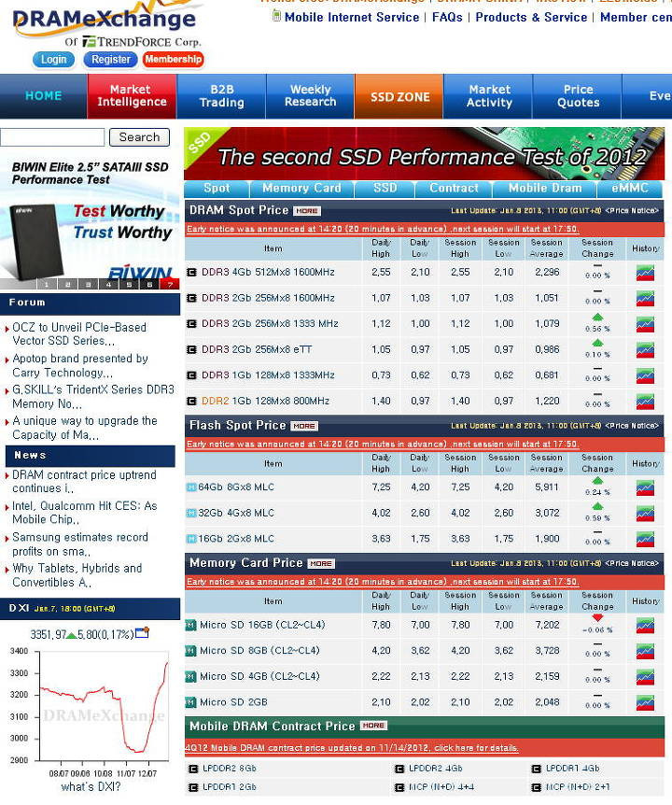Open history chart for 64Gb 8Gx8 MLC

tap(645, 487)
